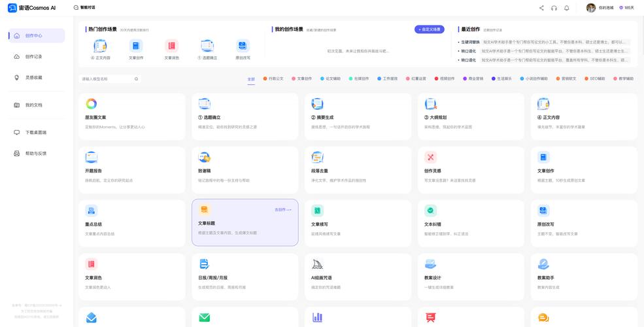Click the ④ 正文内容 card icon
The width and height of the screenshot is (644, 327).
tap(543, 104)
